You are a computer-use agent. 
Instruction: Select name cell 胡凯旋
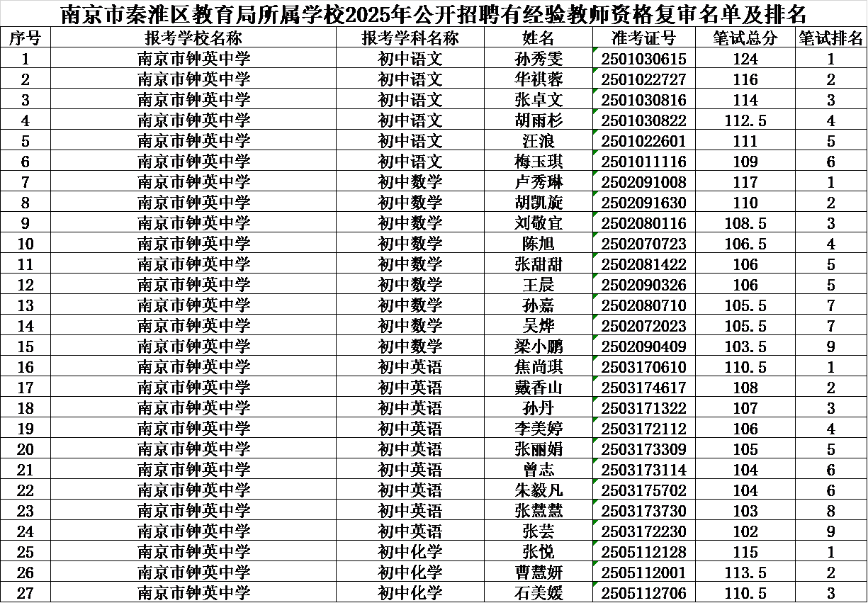click(538, 203)
